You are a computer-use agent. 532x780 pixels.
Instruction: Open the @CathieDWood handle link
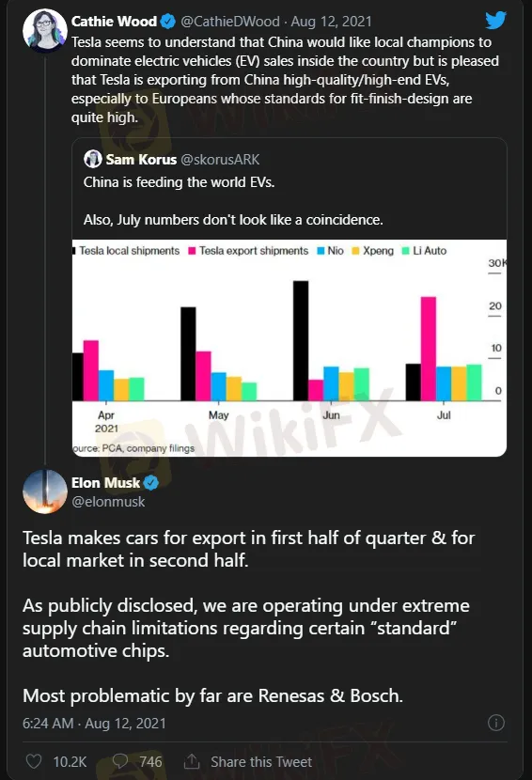click(x=230, y=22)
